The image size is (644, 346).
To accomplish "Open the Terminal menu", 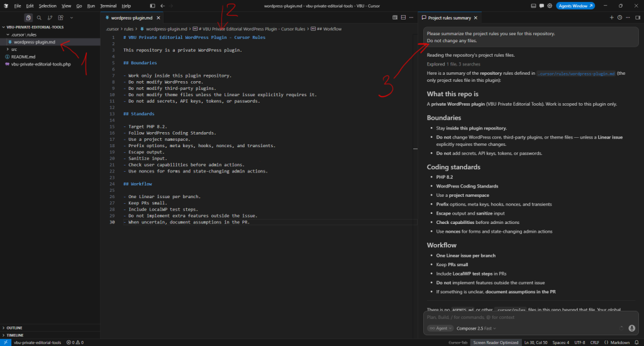I will 108,6.
